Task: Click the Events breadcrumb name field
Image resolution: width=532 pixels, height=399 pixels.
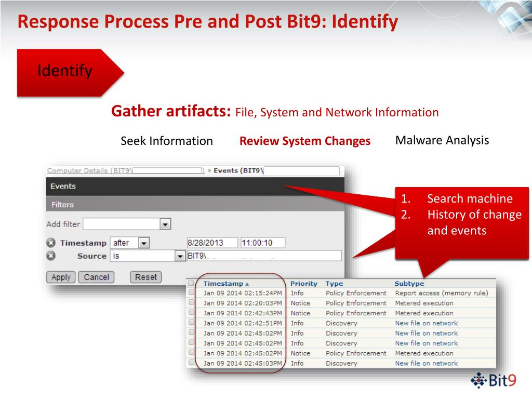Action: (302, 171)
